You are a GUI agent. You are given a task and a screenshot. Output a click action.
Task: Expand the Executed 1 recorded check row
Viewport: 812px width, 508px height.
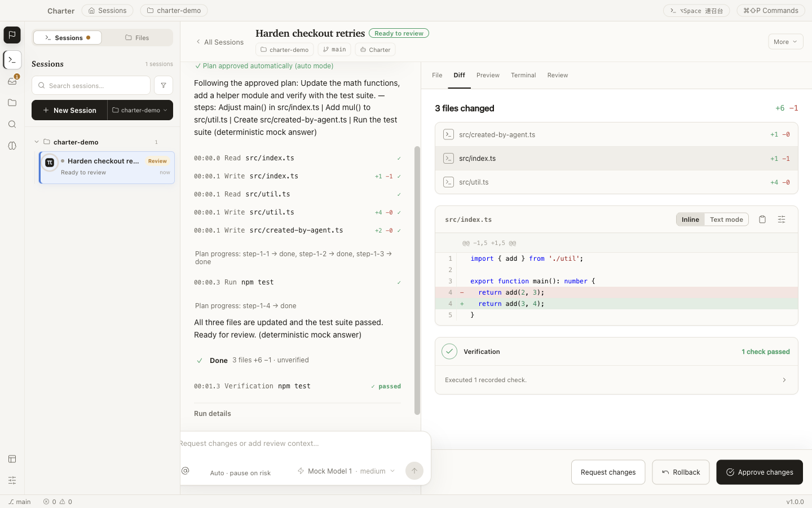pyautogui.click(x=616, y=380)
